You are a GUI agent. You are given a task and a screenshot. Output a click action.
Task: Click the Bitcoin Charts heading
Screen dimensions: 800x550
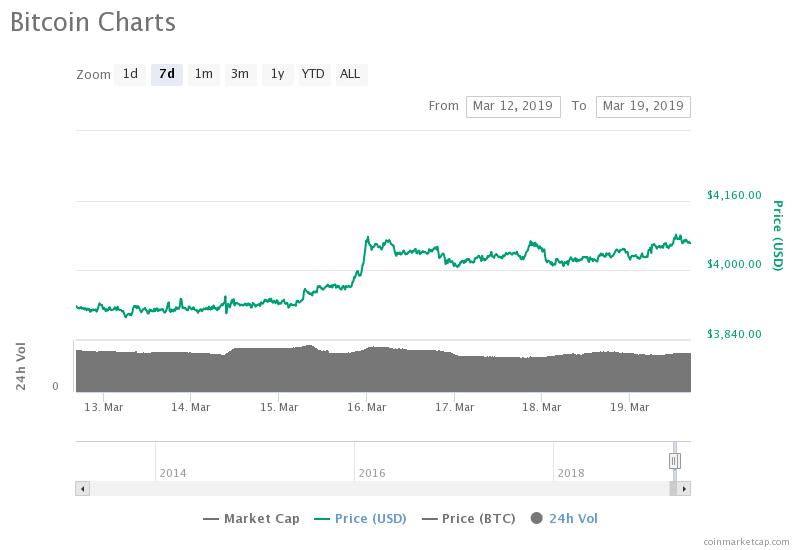pos(93,22)
